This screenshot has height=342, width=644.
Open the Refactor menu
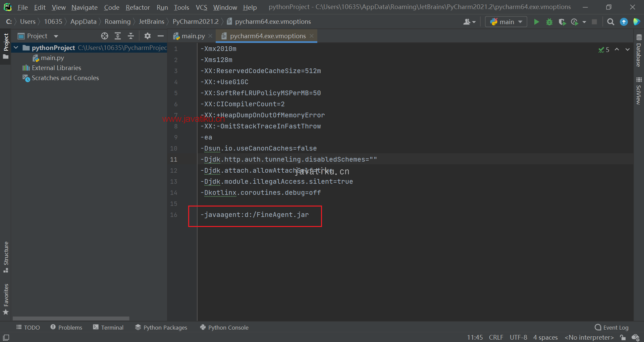point(138,7)
